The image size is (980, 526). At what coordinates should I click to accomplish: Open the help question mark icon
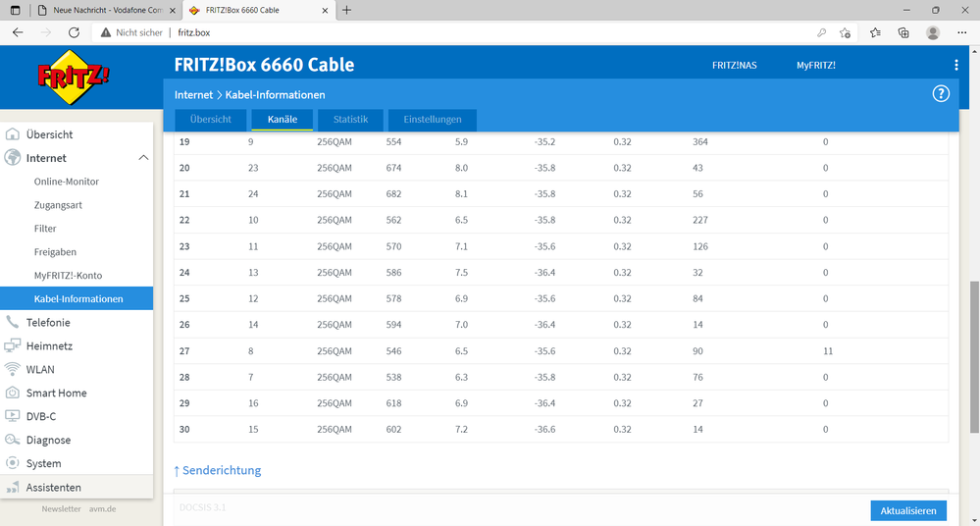click(x=941, y=94)
